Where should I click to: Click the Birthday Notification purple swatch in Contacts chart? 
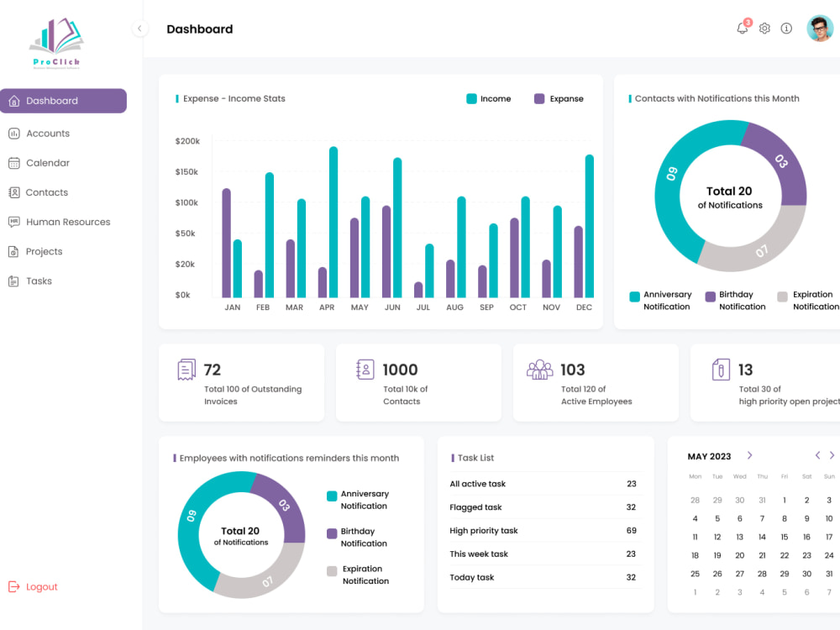click(x=711, y=297)
